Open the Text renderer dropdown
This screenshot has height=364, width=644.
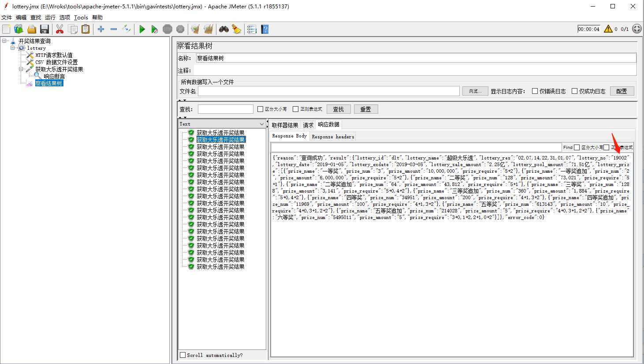(x=222, y=124)
